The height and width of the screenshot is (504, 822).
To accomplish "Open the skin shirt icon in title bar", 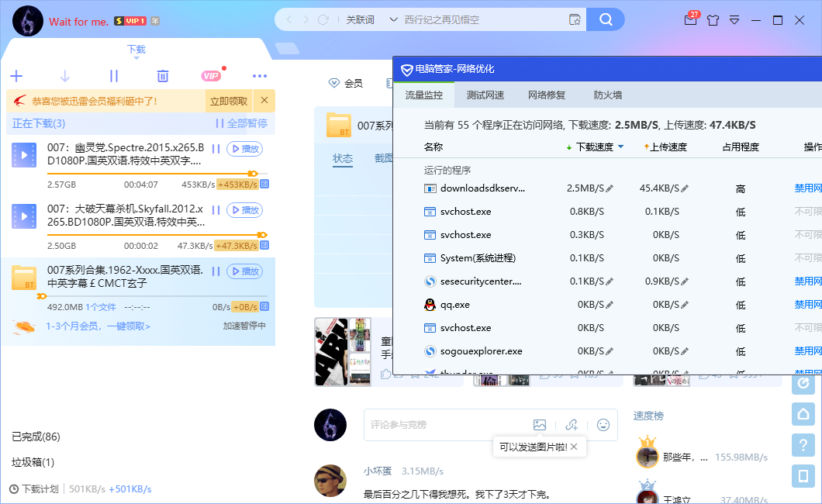I will (713, 20).
